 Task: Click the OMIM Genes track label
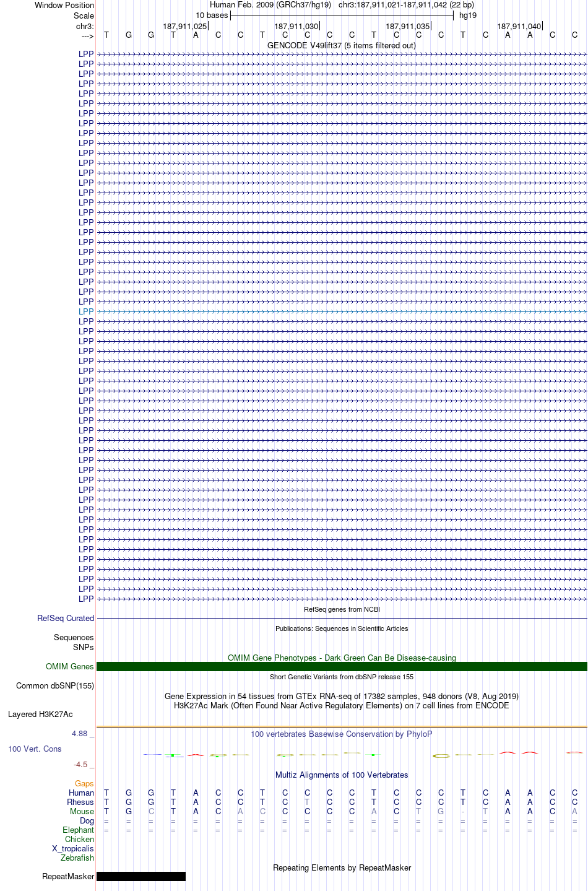[70, 666]
